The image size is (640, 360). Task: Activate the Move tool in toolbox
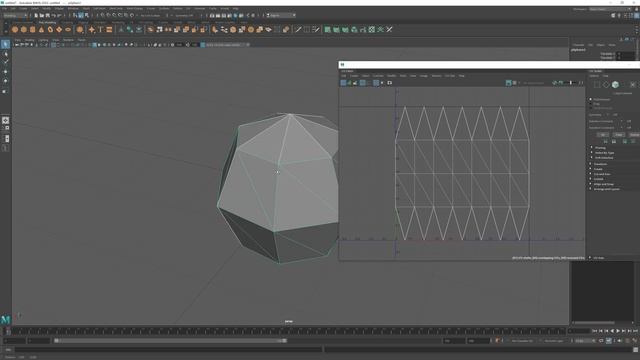[x=5, y=72]
